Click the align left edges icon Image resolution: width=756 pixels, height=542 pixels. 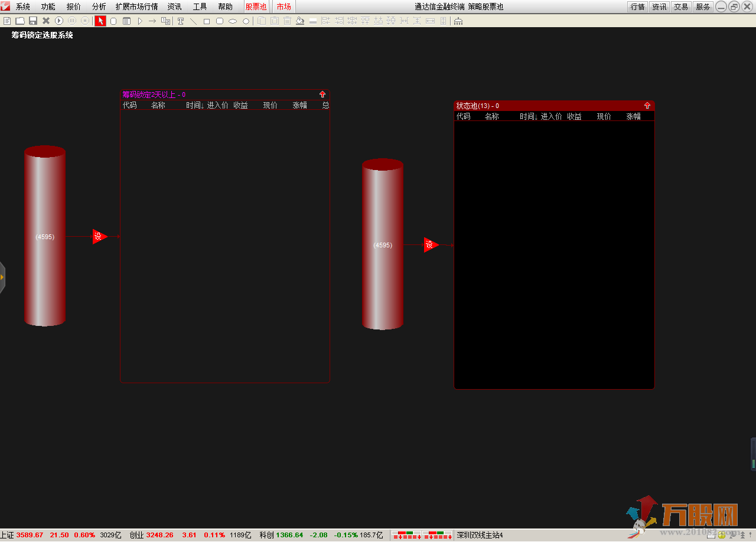coord(326,21)
